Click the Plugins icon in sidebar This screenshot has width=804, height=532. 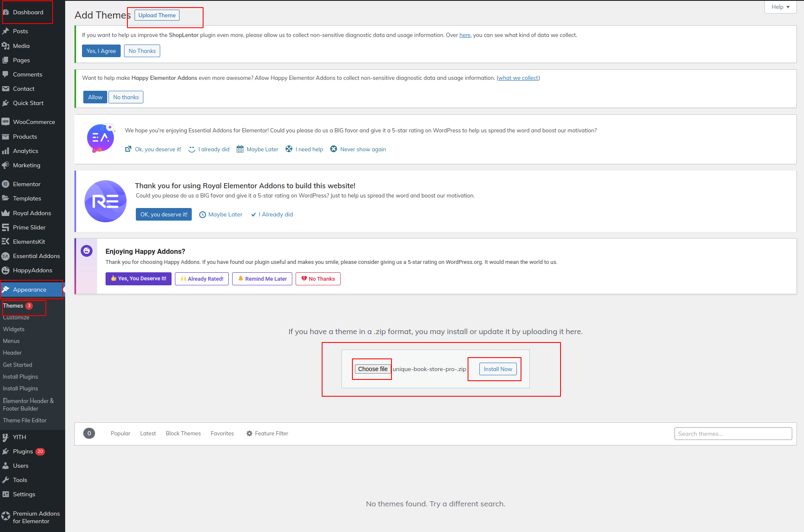[5, 451]
